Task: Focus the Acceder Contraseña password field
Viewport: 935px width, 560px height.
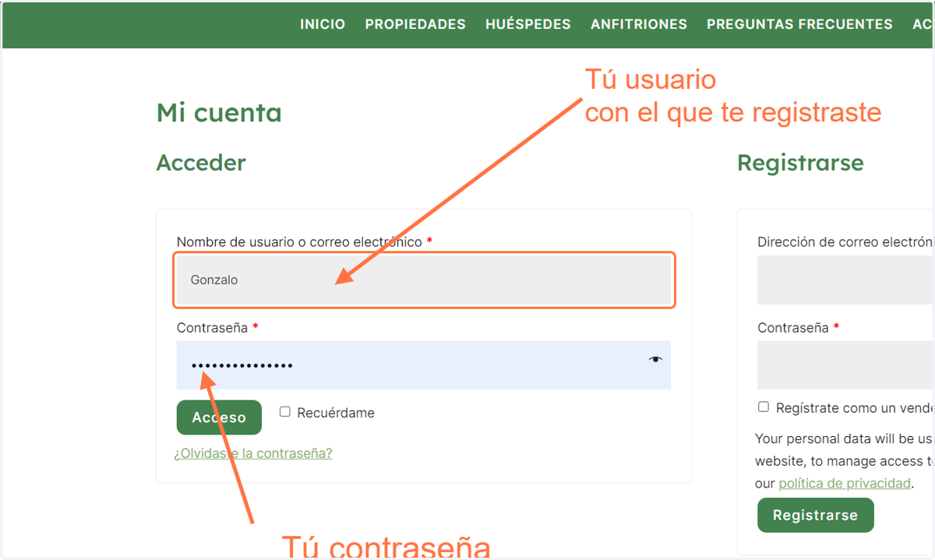Action: (424, 365)
